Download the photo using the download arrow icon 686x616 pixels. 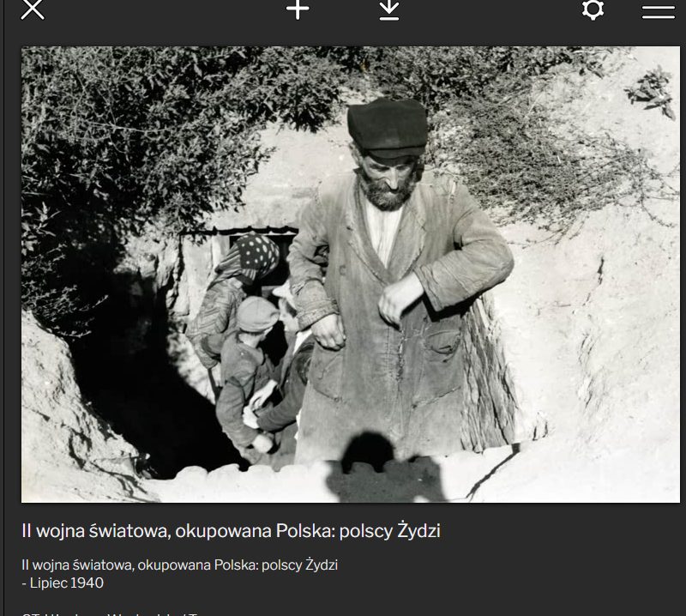[x=389, y=9]
